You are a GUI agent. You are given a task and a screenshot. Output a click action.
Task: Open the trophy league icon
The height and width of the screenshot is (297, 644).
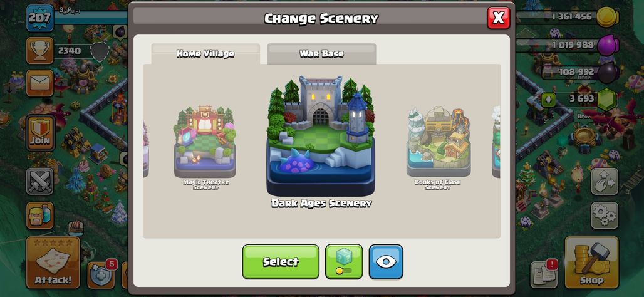tap(40, 51)
